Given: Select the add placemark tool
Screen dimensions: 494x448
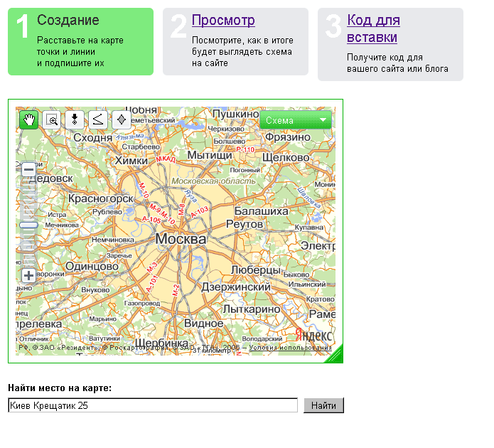Looking at the screenshot, I should (75, 119).
